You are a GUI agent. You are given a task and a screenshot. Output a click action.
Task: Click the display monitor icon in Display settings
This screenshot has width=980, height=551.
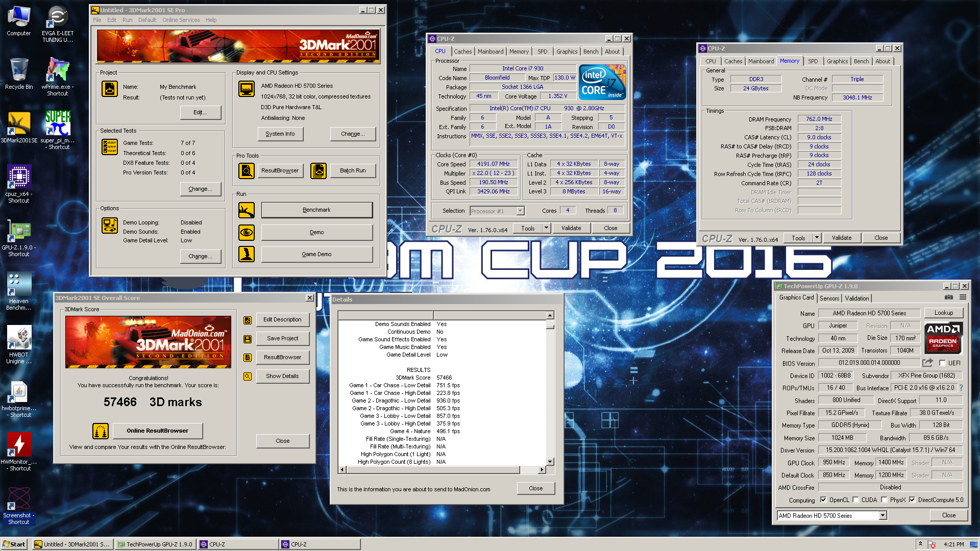click(247, 89)
